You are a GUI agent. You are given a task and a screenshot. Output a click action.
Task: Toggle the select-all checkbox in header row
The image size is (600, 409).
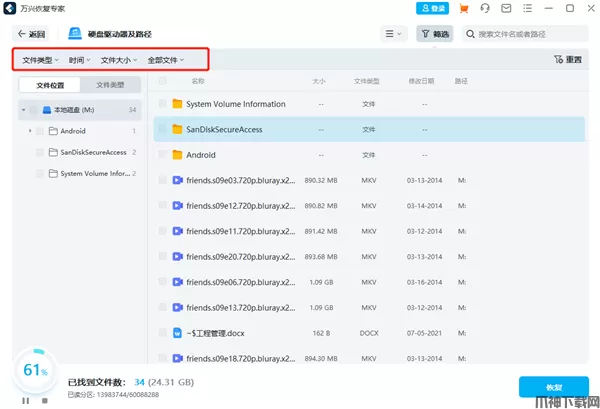coord(162,81)
